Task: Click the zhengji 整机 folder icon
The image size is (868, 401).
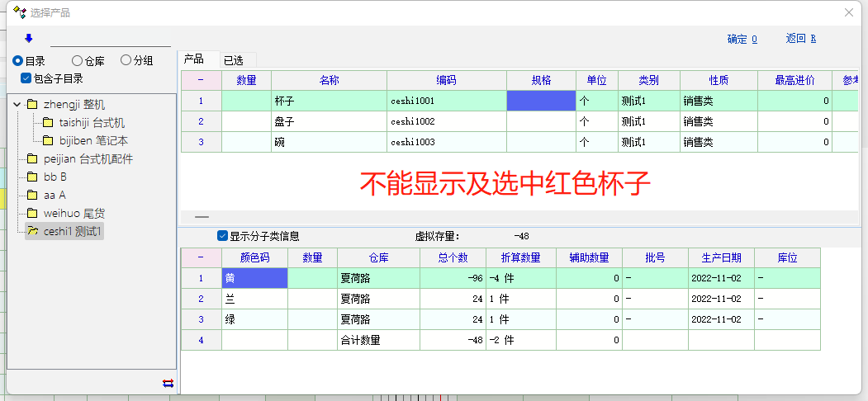Action: coord(33,105)
